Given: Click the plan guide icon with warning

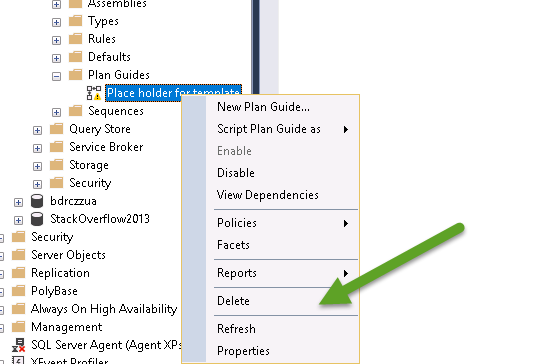Looking at the screenshot, I should [x=94, y=93].
